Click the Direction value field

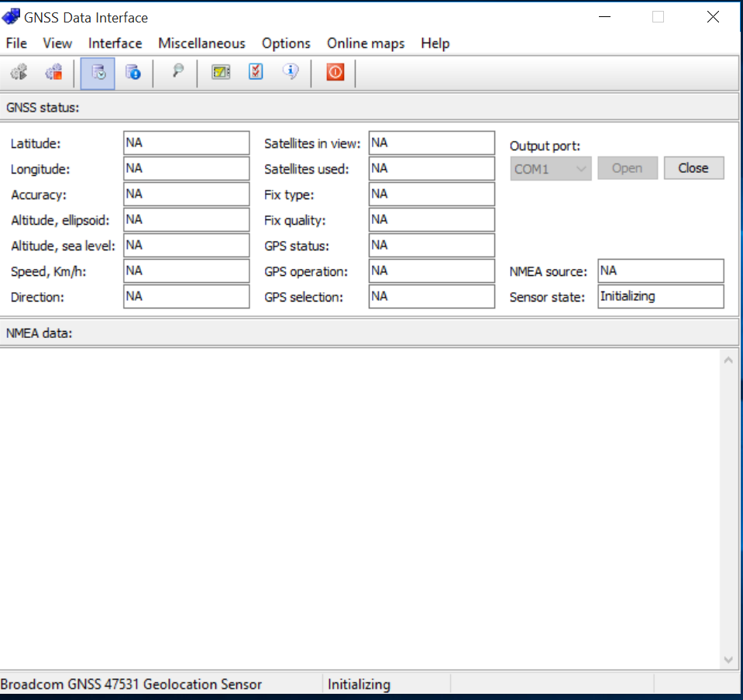tap(187, 296)
